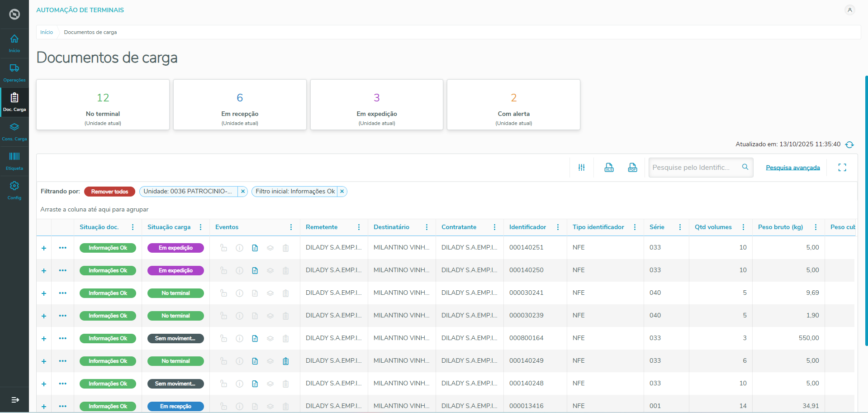
Task: Click the refresh data icon
Action: (x=849, y=144)
